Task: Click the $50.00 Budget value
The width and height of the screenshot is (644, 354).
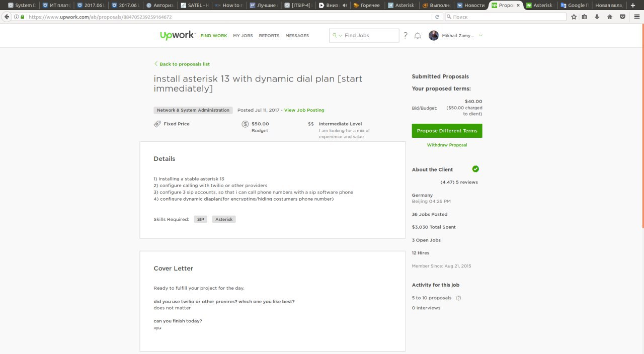Action: pos(260,124)
